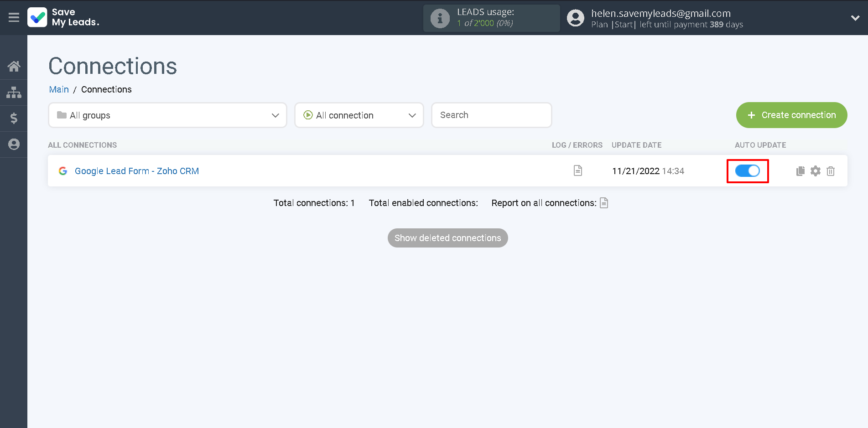
Task: Click the LOG / ERRORS column header
Action: click(577, 145)
